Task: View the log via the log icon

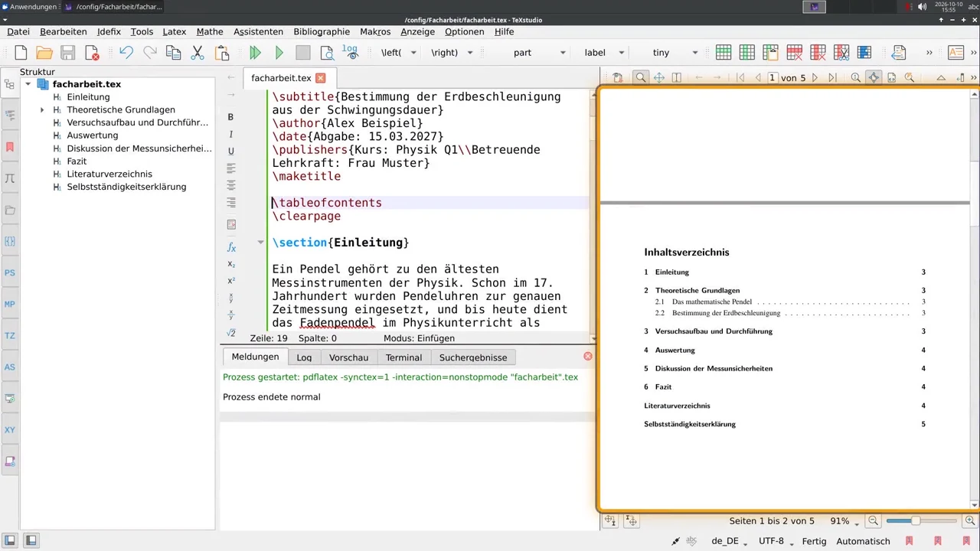Action: point(350,53)
